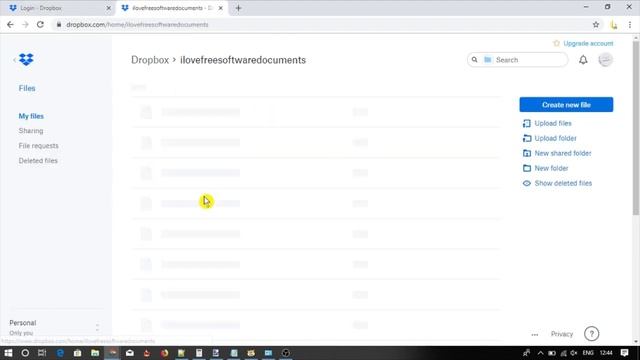The width and height of the screenshot is (640, 360).
Task: Launch Microsoft Edge from the taskbar
Action: click(x=60, y=353)
